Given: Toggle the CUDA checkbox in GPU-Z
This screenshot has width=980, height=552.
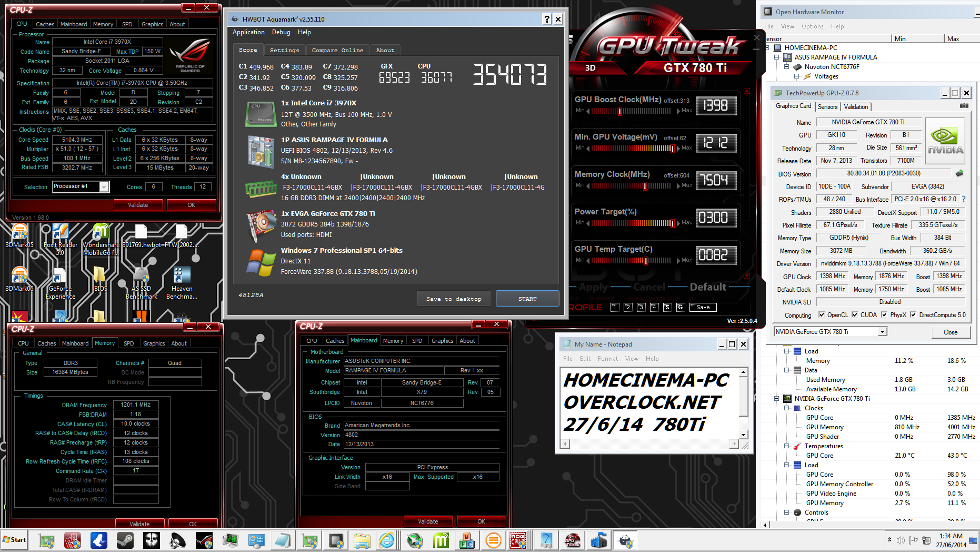Looking at the screenshot, I should [855, 314].
